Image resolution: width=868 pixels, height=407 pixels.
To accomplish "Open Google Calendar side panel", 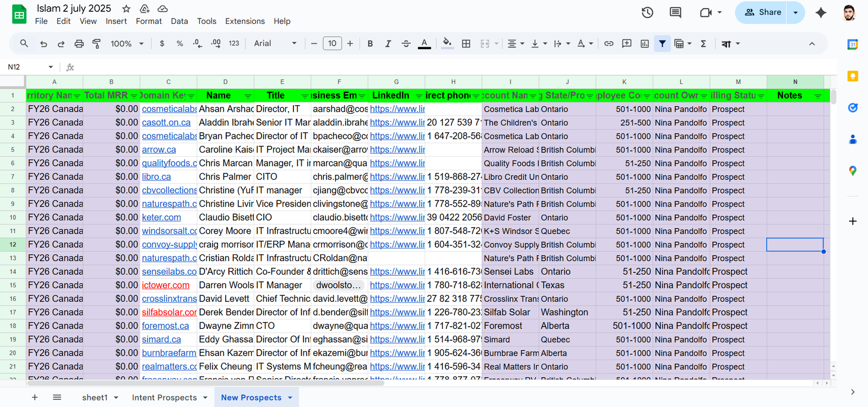I will (x=853, y=45).
